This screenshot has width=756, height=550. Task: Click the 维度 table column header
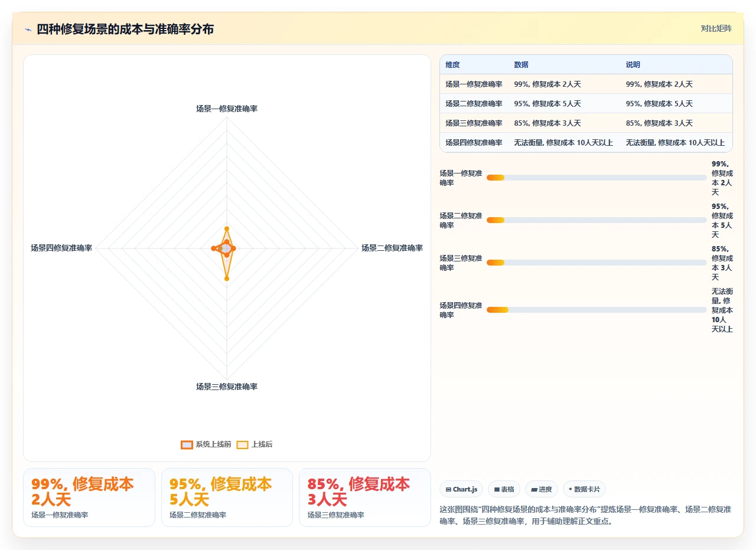[x=452, y=64]
